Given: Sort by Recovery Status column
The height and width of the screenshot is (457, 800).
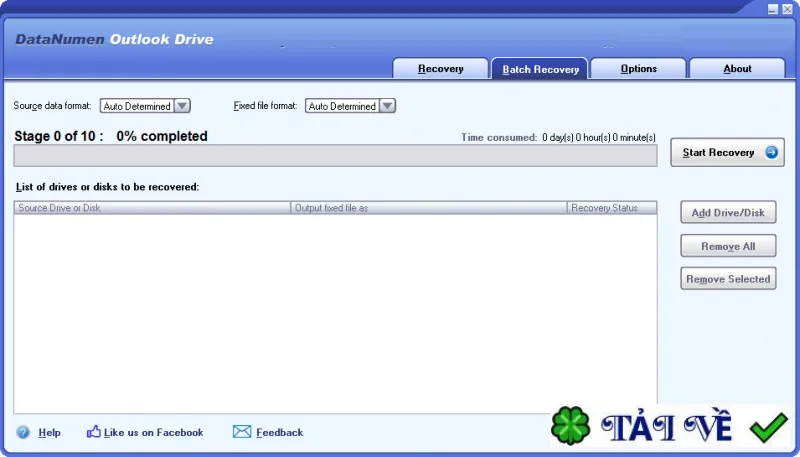Looking at the screenshot, I should coord(612,208).
